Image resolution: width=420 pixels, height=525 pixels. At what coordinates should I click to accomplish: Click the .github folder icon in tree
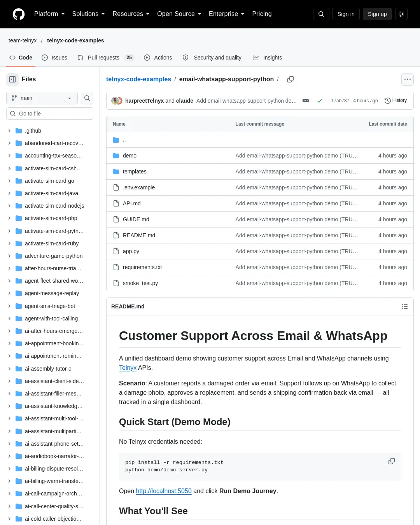19,131
